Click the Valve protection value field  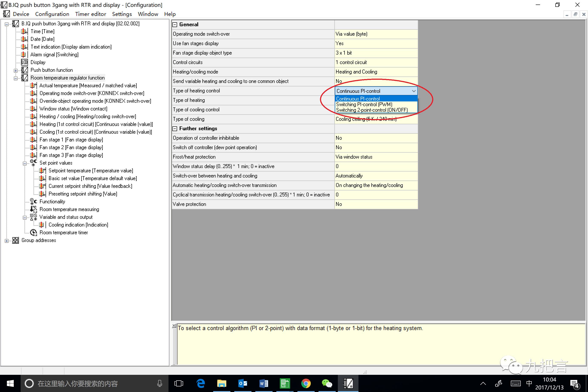click(376, 204)
